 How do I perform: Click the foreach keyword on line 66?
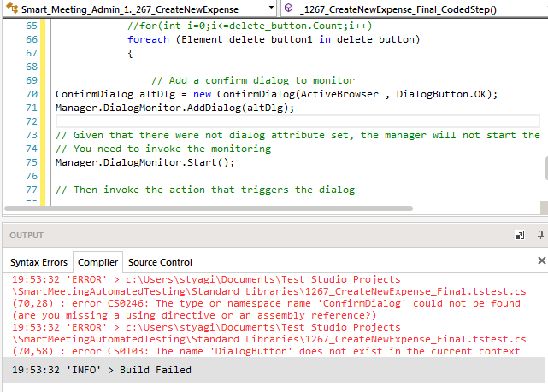pyautogui.click(x=148, y=39)
